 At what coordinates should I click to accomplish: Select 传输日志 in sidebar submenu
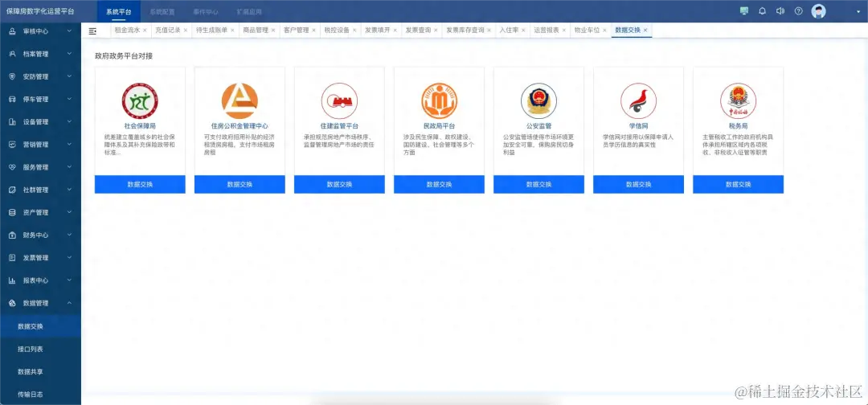(x=31, y=395)
